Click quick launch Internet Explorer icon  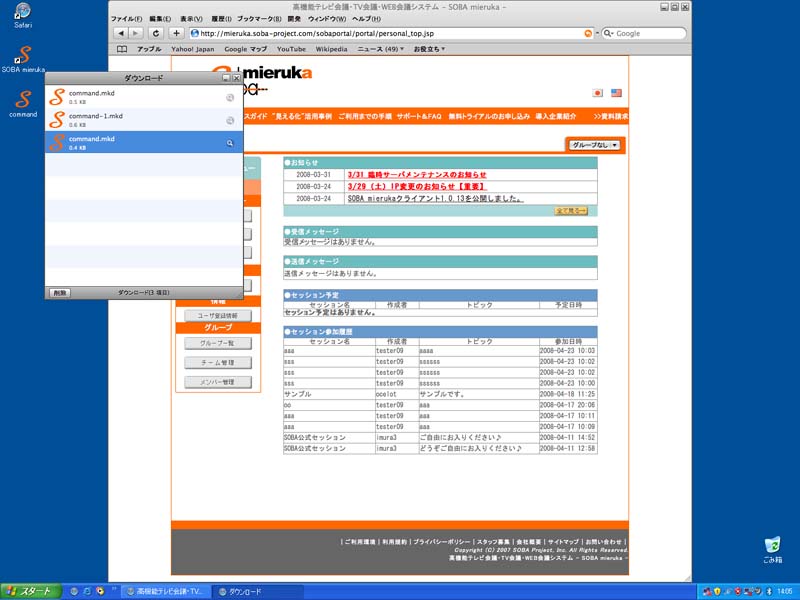click(87, 591)
